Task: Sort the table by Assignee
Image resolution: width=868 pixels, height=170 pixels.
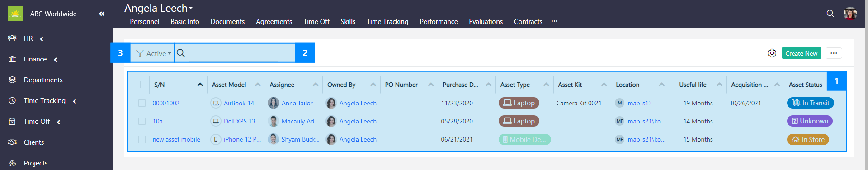Action: 316,85
